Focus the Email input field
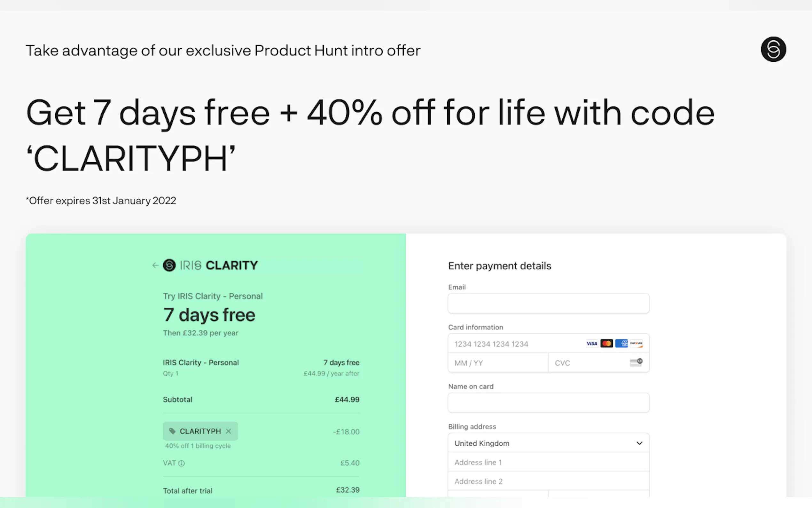812x508 pixels. pyautogui.click(x=548, y=303)
